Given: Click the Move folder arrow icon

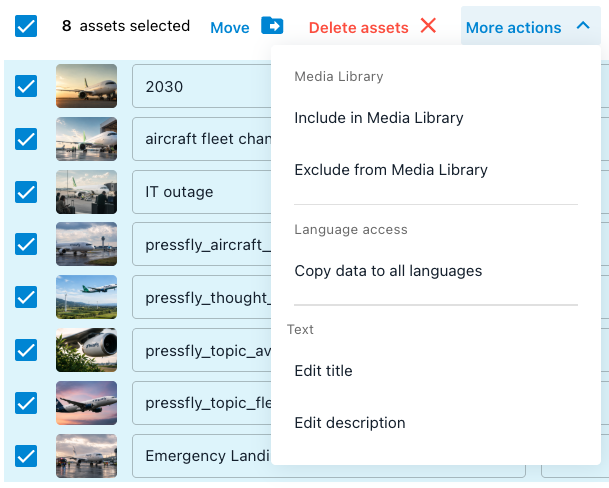Looking at the screenshot, I should click(x=272, y=26).
